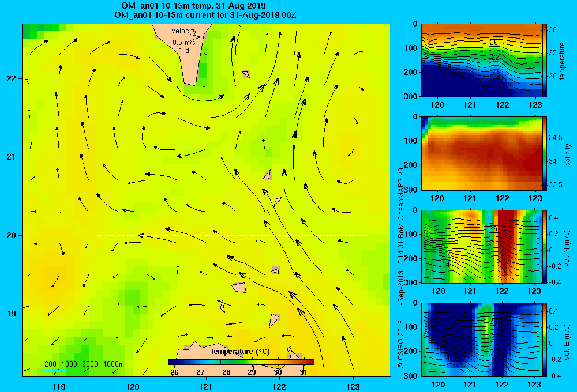Click the '2000' depth legend label

coord(90,364)
